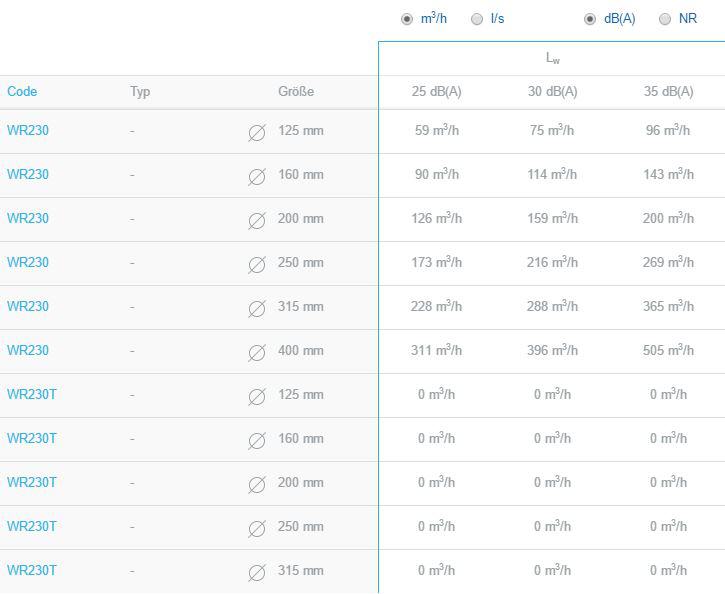The height and width of the screenshot is (594, 725).
Task: Click the Größe column header
Action: pyautogui.click(x=296, y=91)
